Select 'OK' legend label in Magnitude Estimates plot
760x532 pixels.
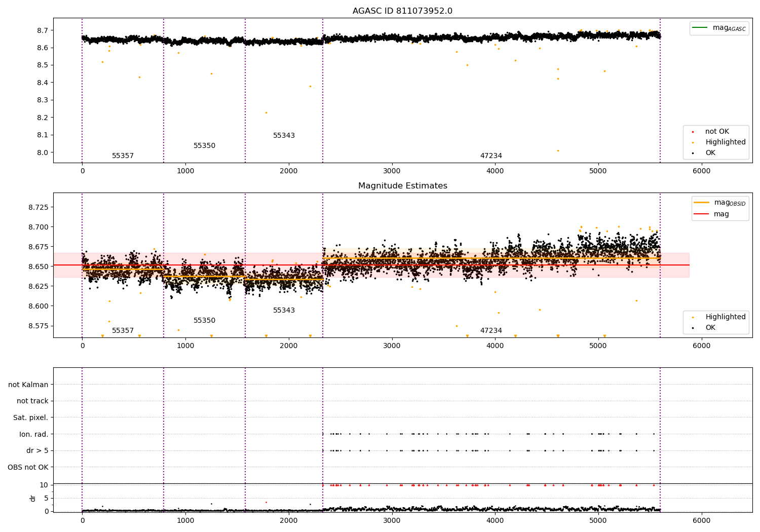(710, 328)
